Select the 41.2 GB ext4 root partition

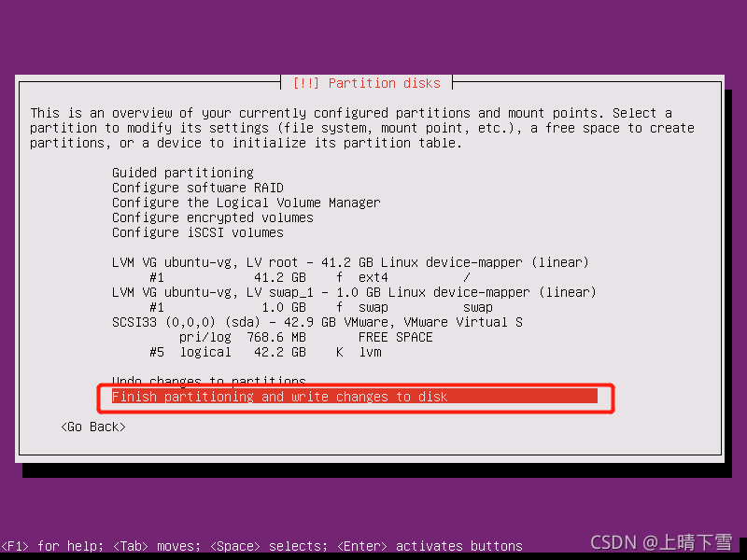pos(310,277)
